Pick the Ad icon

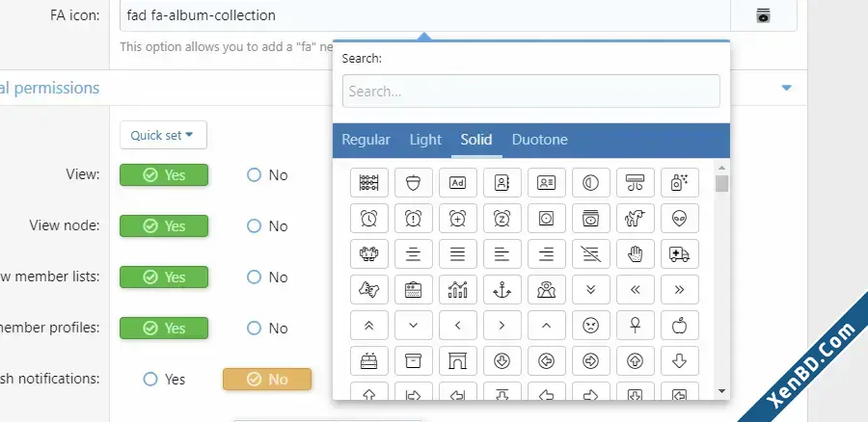(458, 182)
